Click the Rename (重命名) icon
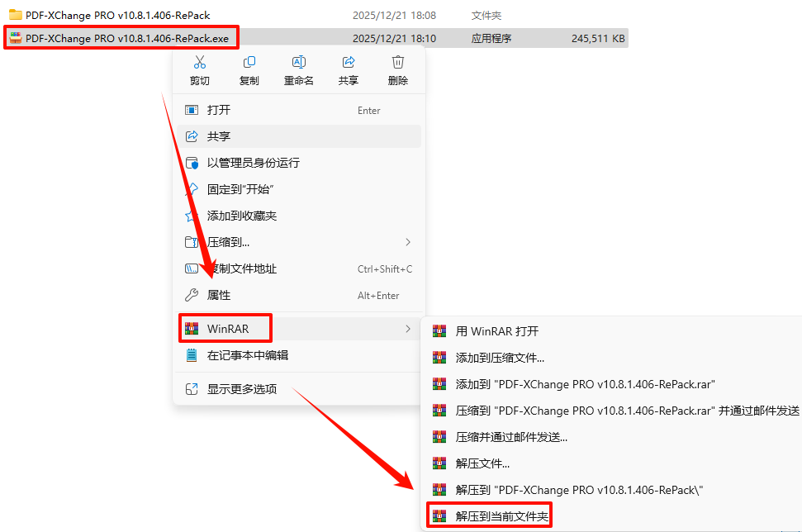 click(x=299, y=63)
